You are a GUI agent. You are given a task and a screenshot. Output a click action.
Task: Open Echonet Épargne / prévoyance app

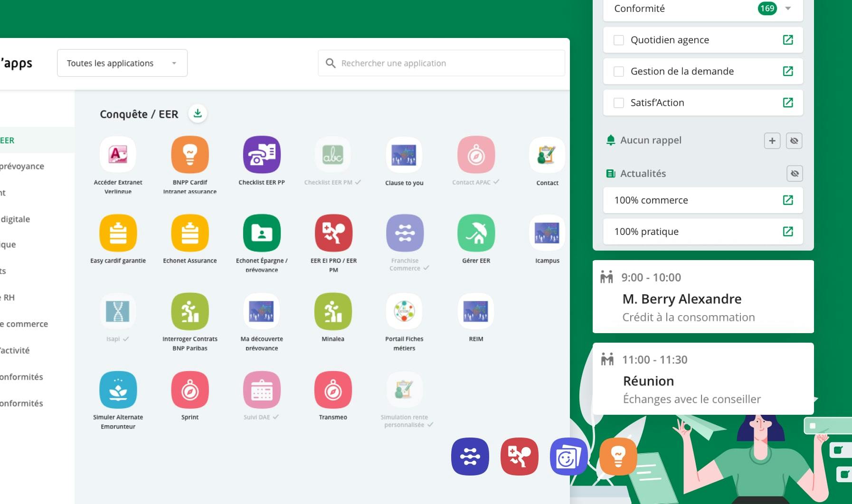pos(262,233)
